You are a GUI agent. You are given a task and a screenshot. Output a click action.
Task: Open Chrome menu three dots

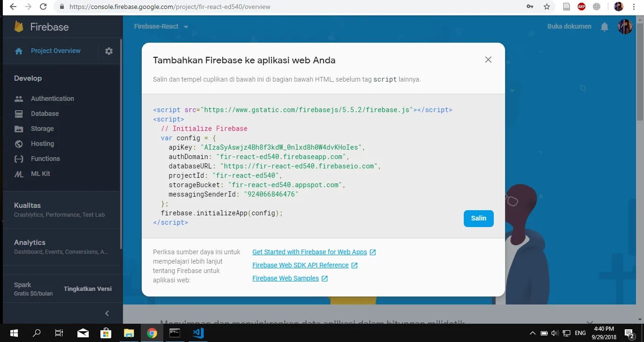pyautogui.click(x=635, y=7)
